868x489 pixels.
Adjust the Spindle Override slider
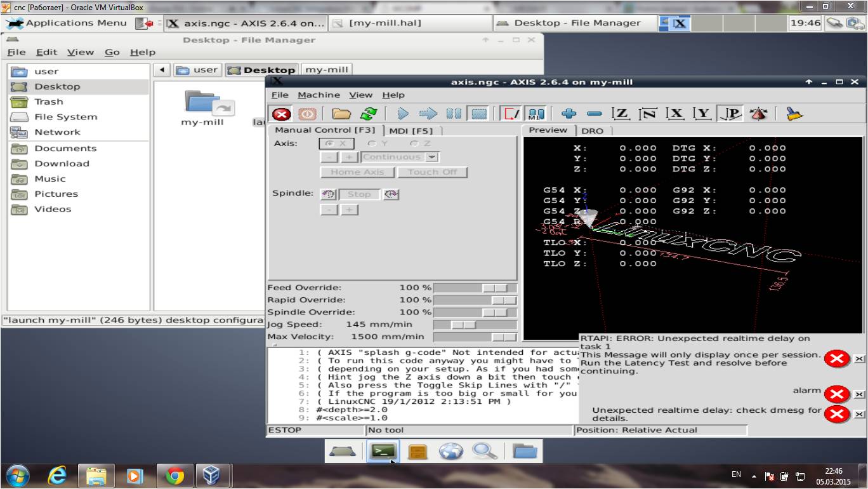475,312
